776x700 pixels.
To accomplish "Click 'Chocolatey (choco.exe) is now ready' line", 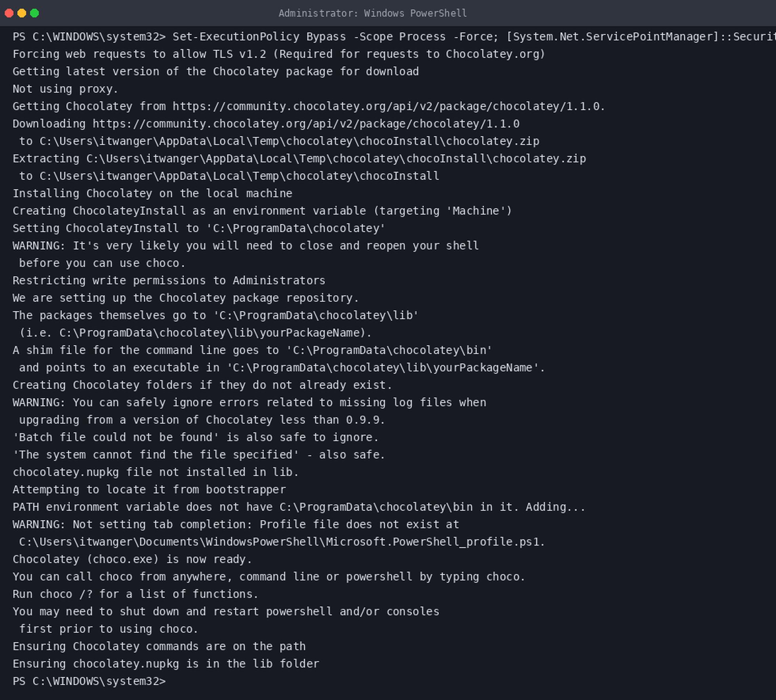I will point(132,559).
